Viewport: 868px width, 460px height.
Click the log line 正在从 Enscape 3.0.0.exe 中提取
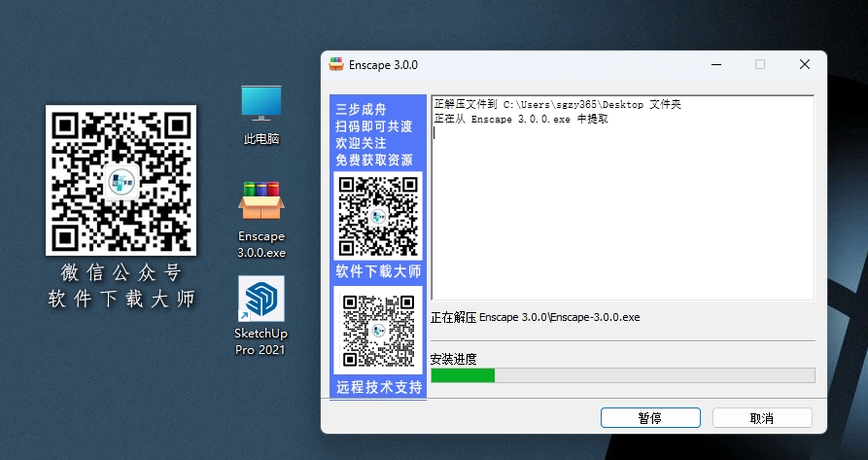[x=521, y=119]
